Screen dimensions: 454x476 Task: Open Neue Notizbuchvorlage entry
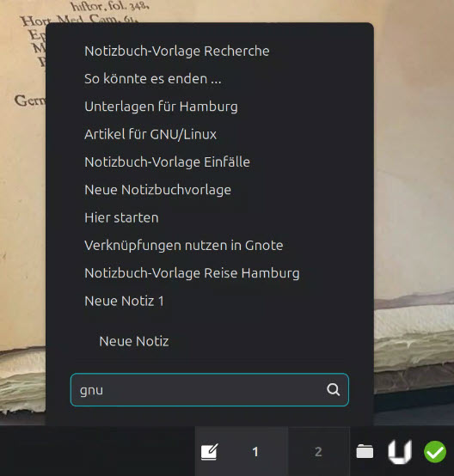pyautogui.click(x=157, y=190)
